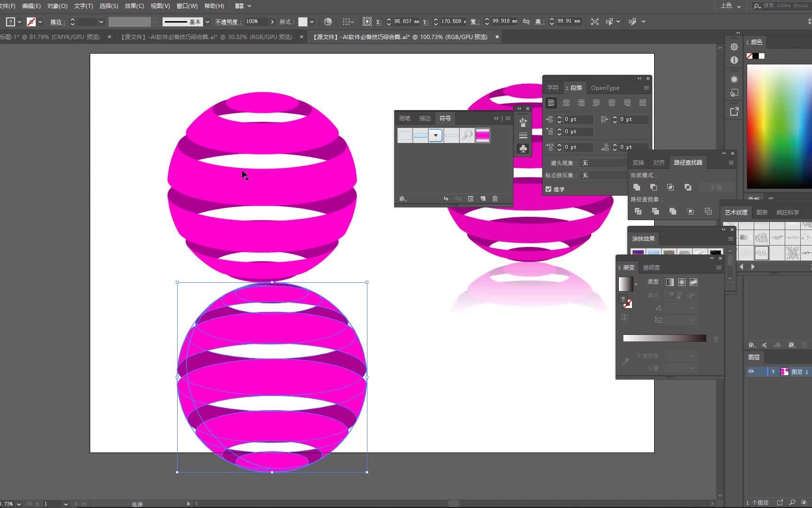Screen dimensions: 812x508
Task: Open the 上色 workspace switcher dropdown
Action: [x=731, y=6]
